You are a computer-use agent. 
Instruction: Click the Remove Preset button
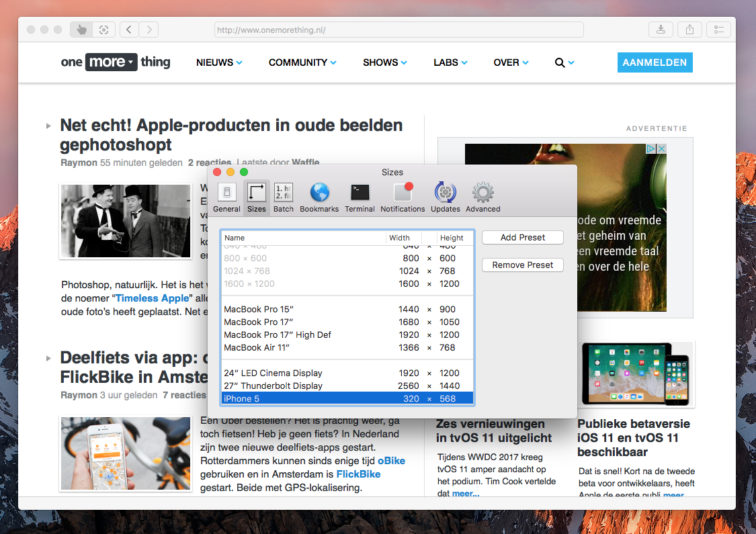523,265
